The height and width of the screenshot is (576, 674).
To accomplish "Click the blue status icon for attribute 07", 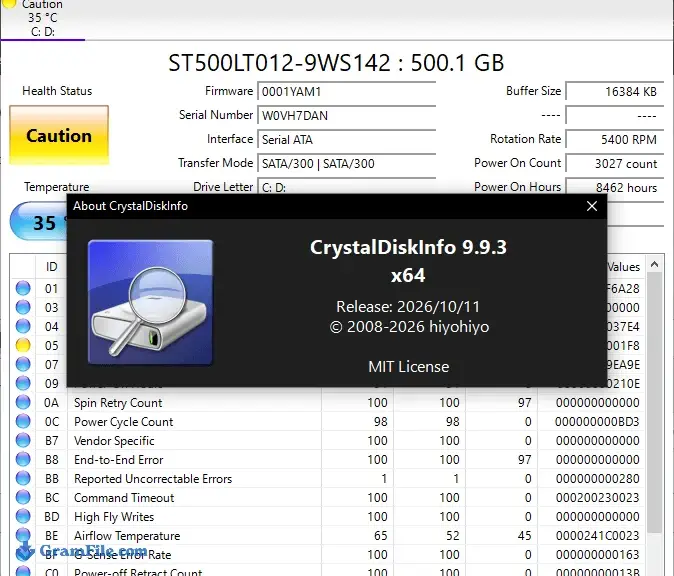I will (23, 365).
